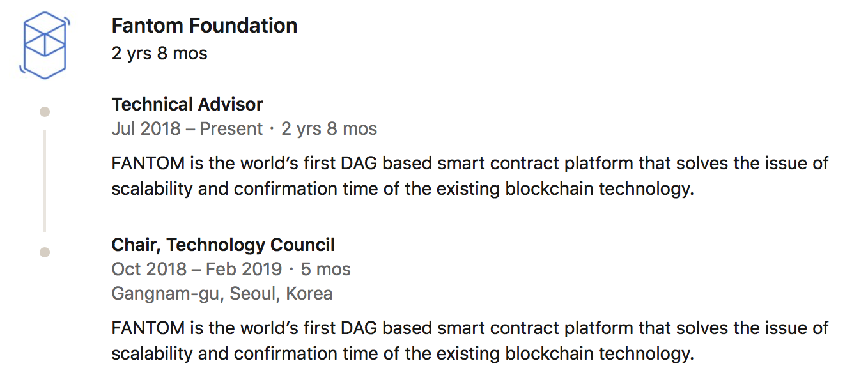Select the Chair, Technology Council job title
This screenshot has height=382, width=868.
(223, 245)
